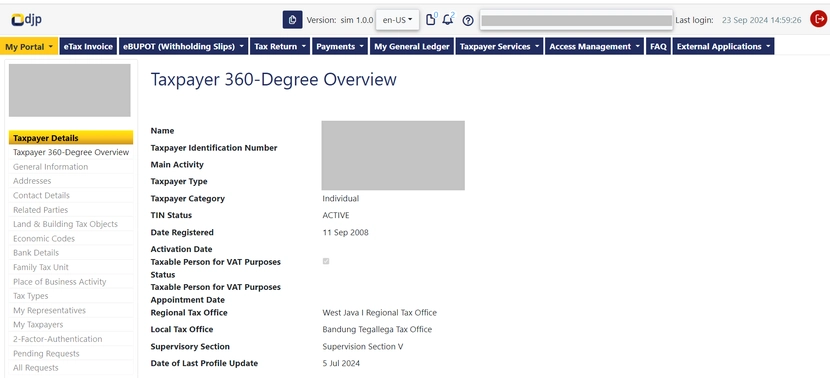Open Contact Details in sidebar
This screenshot has width=830, height=378.
pyautogui.click(x=71, y=195)
